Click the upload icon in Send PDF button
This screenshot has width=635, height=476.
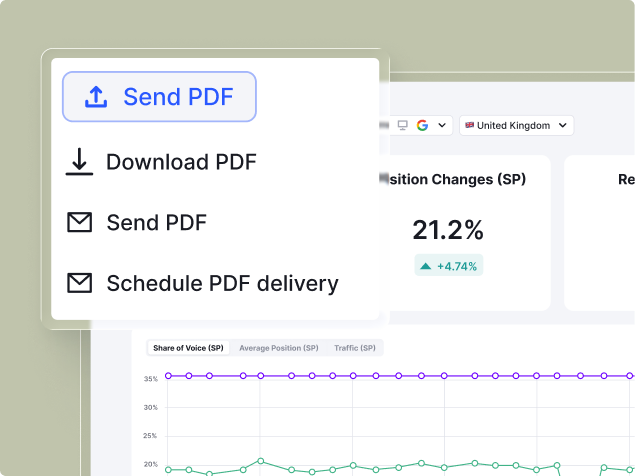[x=95, y=97]
